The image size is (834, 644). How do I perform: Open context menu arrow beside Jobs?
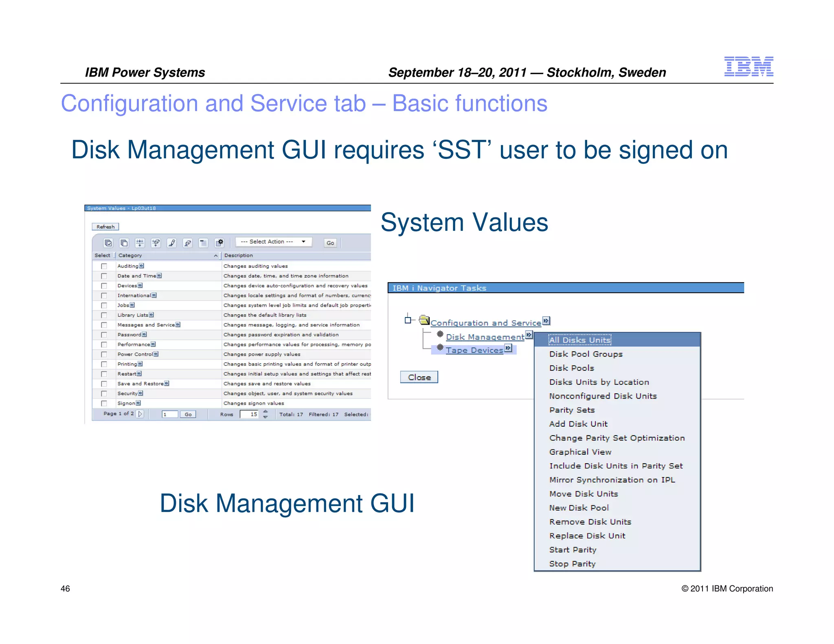132,305
